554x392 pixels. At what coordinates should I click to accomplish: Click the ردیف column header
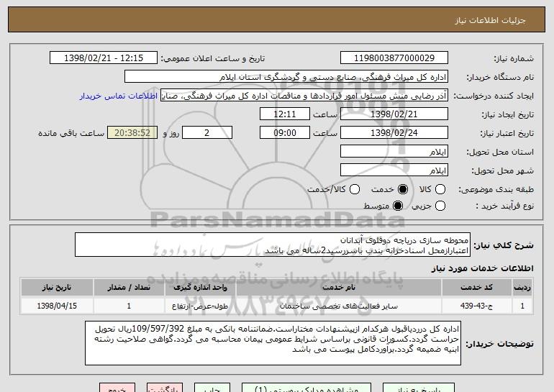(522, 288)
